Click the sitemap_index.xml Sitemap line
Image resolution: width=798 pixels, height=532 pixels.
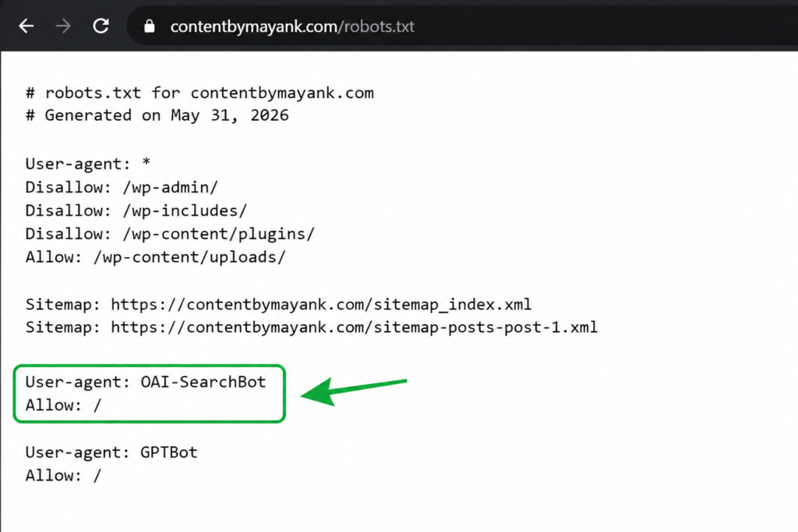278,305
